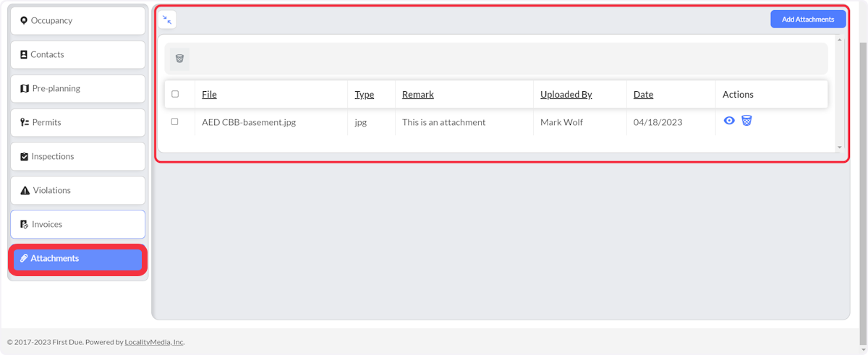Click the Violations warning triangle icon
This screenshot has width=868, height=355.
[25, 191]
